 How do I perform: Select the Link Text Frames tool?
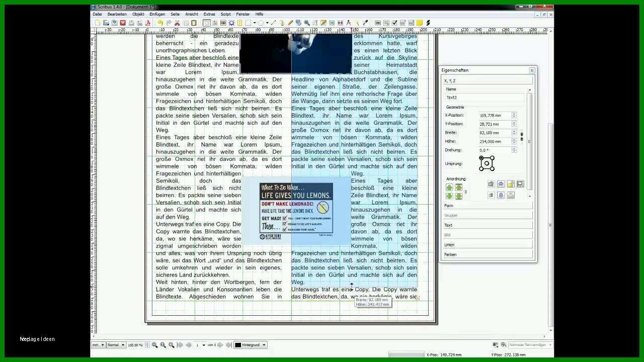(x=332, y=23)
